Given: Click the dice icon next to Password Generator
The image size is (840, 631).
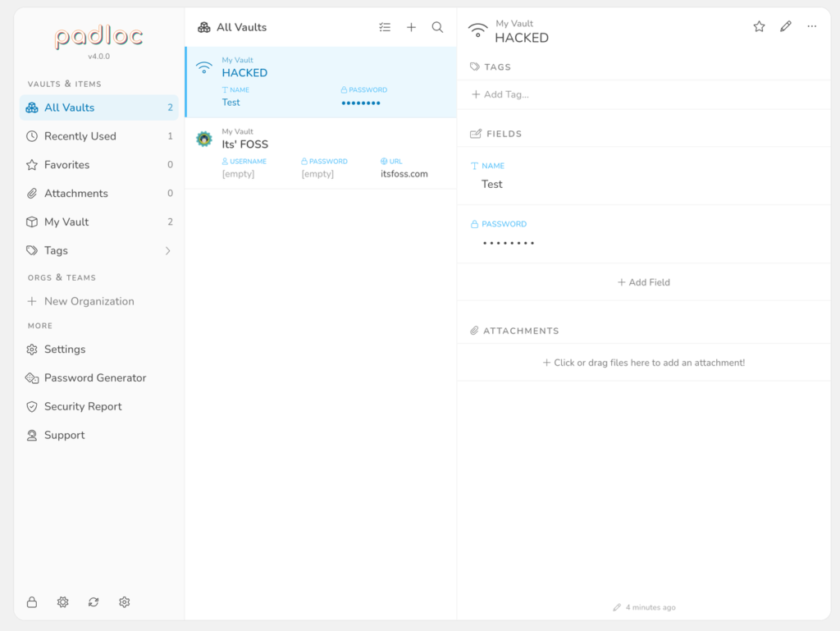Looking at the screenshot, I should [32, 378].
